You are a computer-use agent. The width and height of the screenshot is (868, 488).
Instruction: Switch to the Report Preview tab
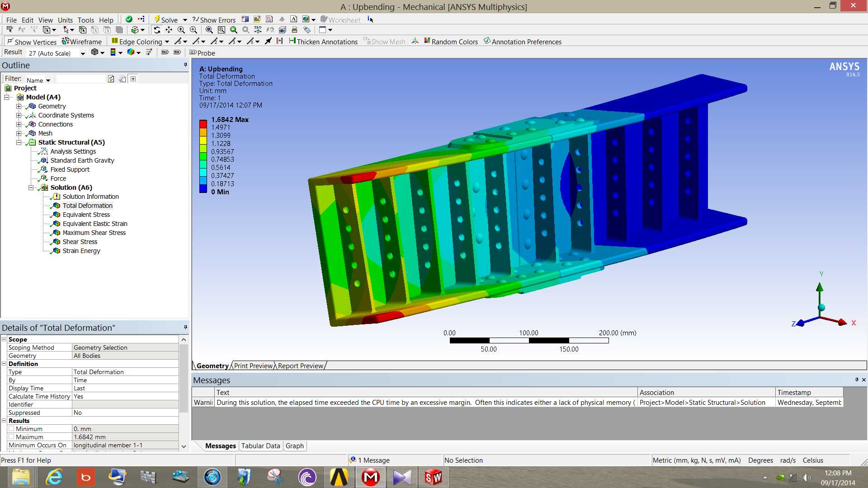coord(301,366)
